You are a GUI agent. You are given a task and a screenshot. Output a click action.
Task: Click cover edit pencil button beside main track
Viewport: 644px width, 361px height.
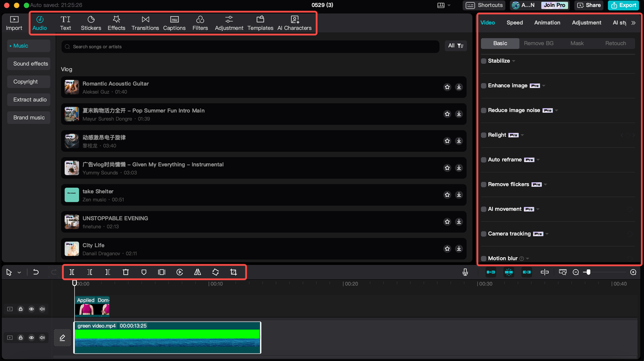(x=62, y=338)
